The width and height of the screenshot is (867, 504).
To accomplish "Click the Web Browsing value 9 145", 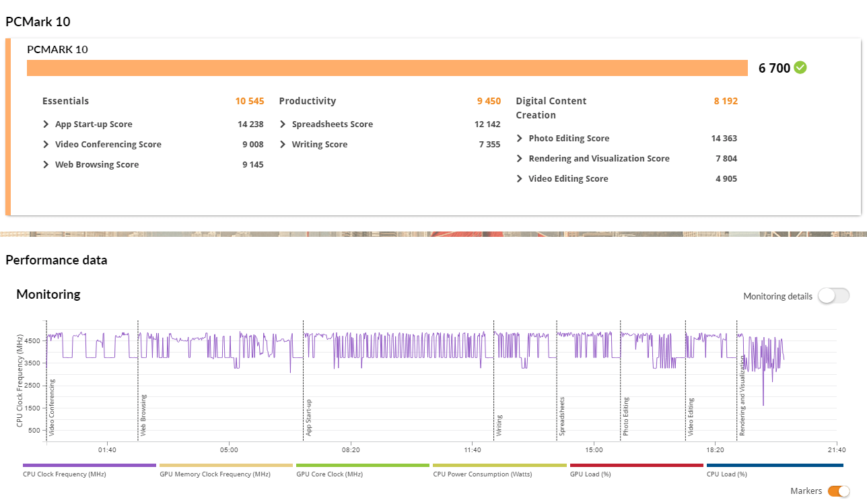I will point(252,165).
